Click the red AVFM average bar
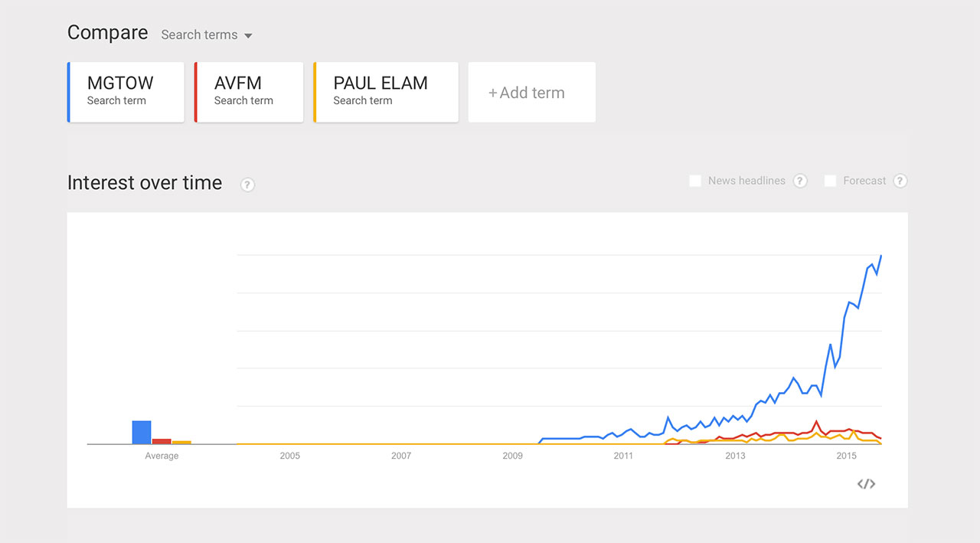The image size is (980, 543). (162, 441)
